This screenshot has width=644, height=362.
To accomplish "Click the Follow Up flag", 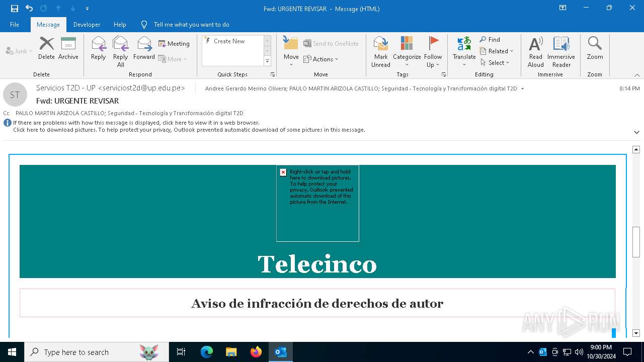I will tap(433, 52).
